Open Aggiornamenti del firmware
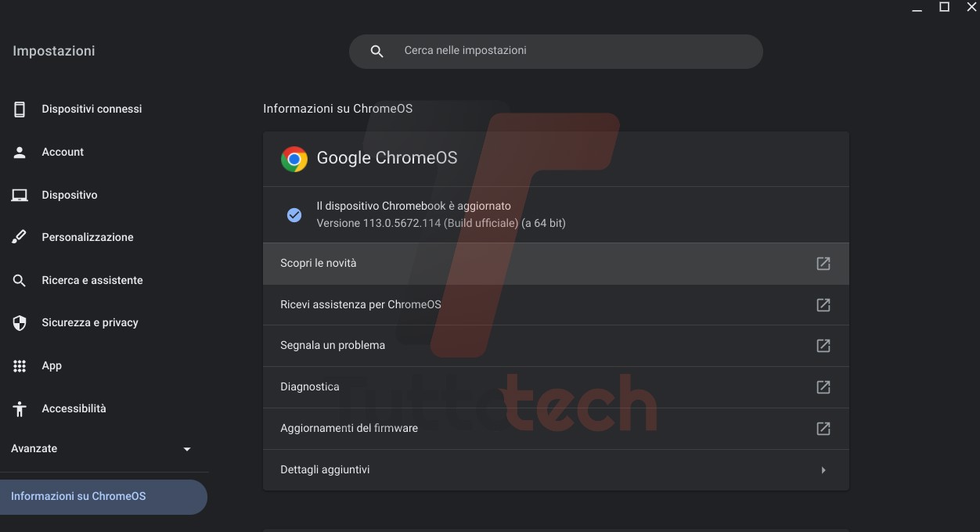Screen dimensions: 980x532 click(x=349, y=429)
